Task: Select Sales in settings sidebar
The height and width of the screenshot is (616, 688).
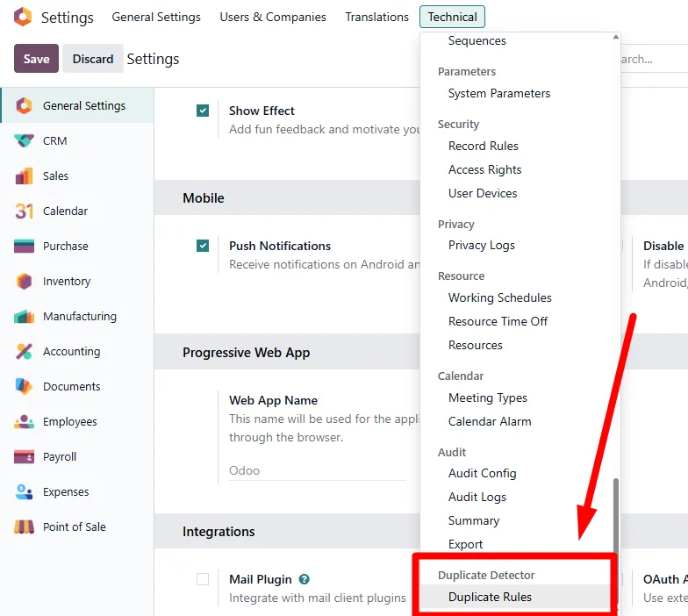Action: click(77, 175)
